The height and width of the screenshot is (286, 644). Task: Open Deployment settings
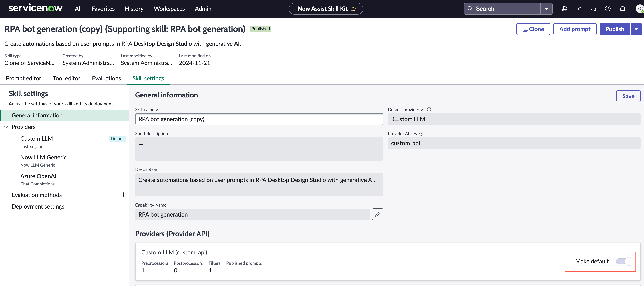pos(38,206)
